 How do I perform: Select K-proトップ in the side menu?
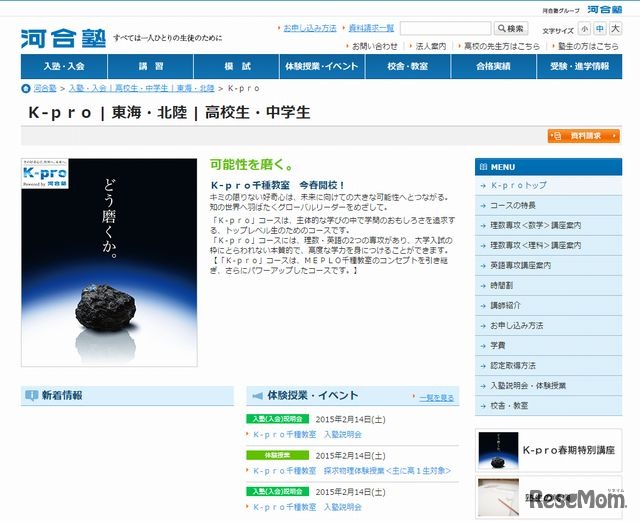548,185
